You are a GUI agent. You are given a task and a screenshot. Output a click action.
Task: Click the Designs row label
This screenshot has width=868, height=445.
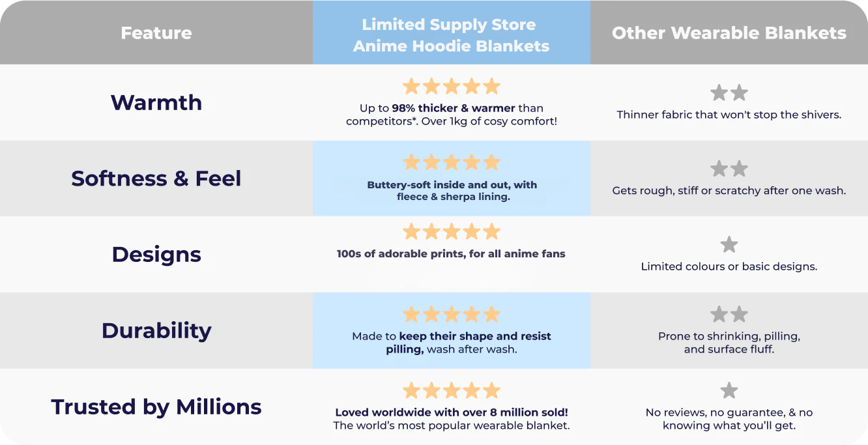click(156, 254)
